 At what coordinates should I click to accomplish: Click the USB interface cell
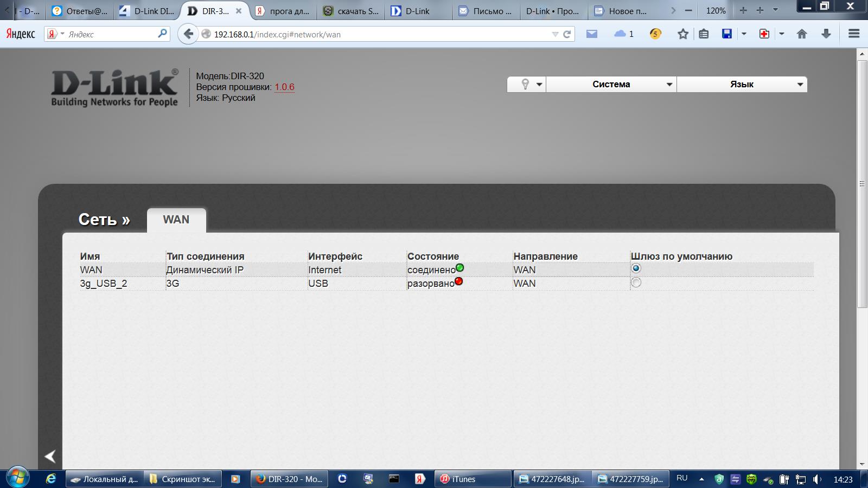point(318,283)
